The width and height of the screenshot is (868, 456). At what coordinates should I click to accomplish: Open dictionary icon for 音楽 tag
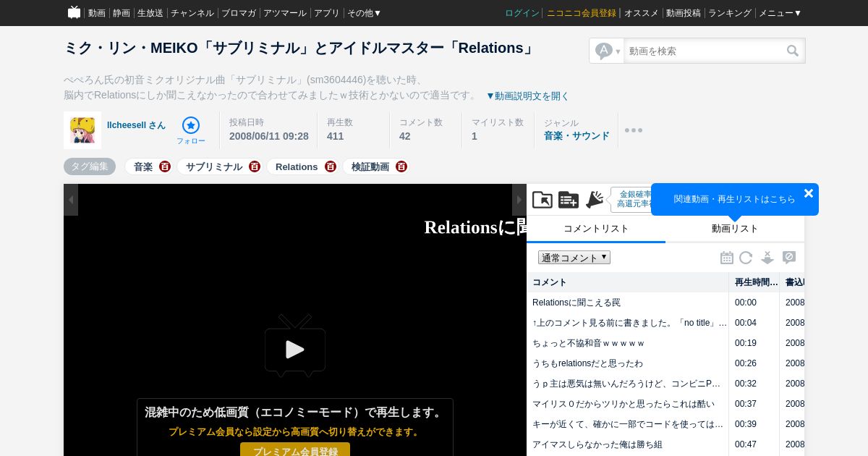point(165,166)
